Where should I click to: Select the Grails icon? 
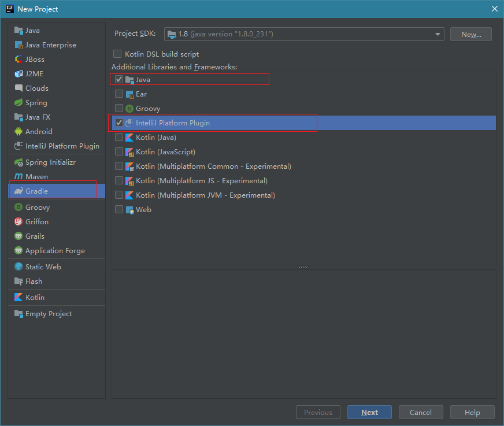point(18,236)
